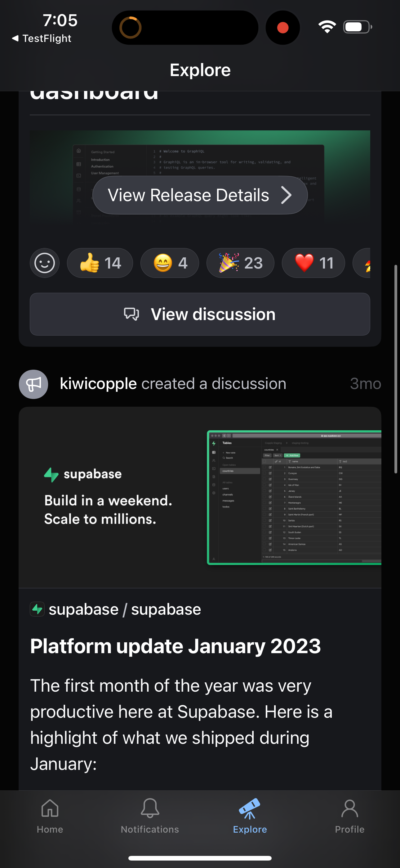Select the supabase lightning avatar icon

click(38, 609)
